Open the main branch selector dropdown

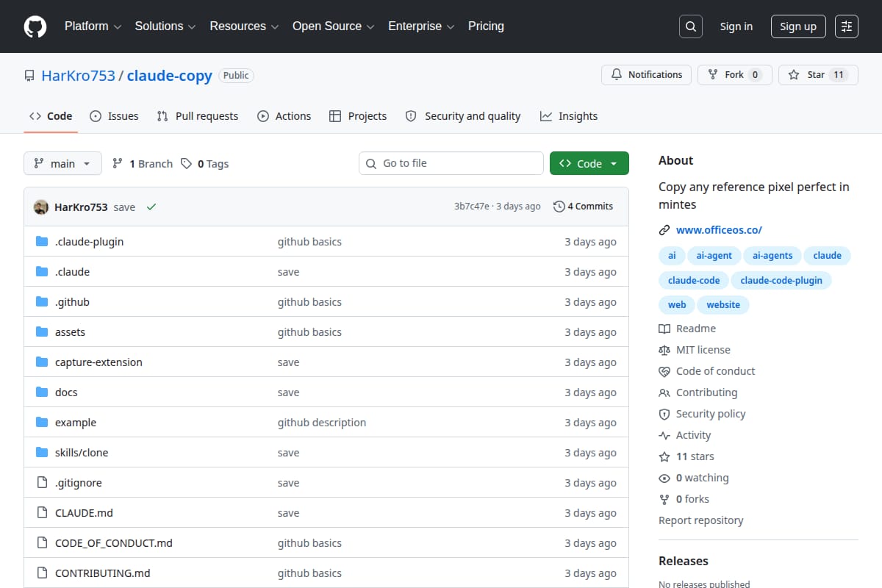point(62,164)
